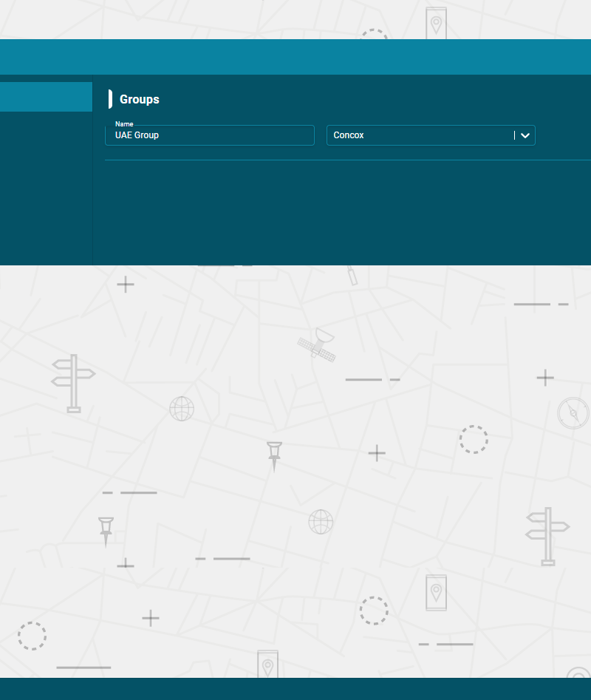Open the Concox dropdown
Screen dimensions: 591x700
click(x=431, y=135)
